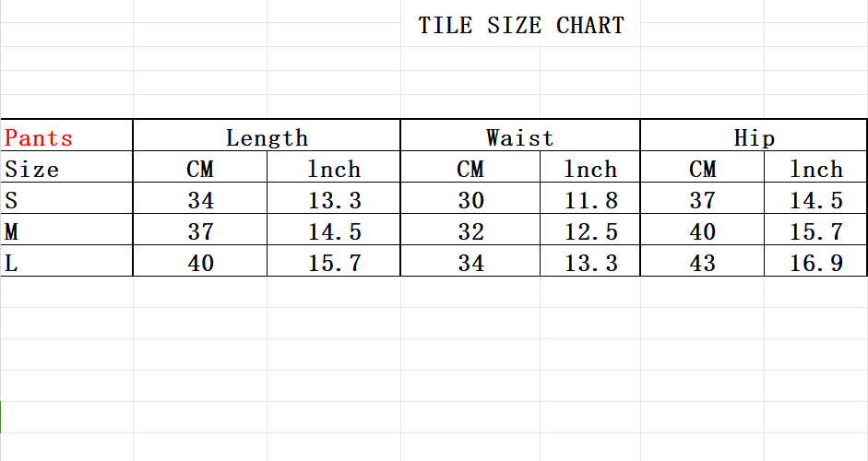Select the Length header cell
Image resolution: width=868 pixels, height=461 pixels.
pos(267,135)
